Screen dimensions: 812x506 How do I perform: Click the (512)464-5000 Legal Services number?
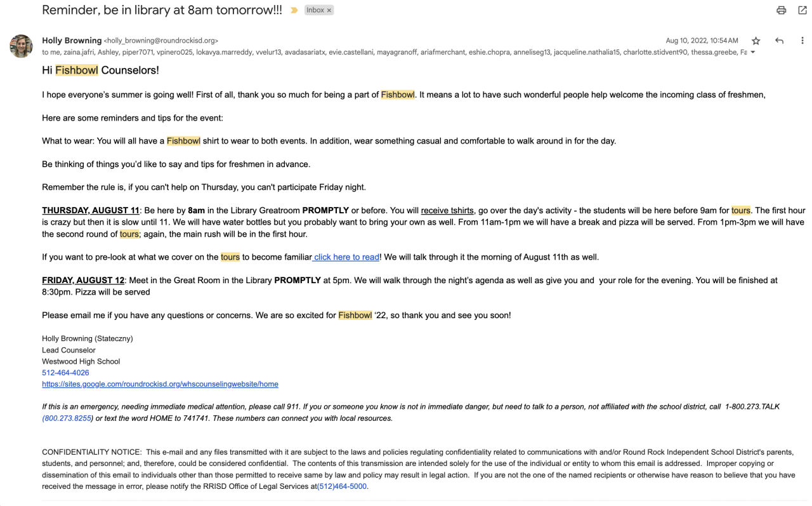click(342, 486)
